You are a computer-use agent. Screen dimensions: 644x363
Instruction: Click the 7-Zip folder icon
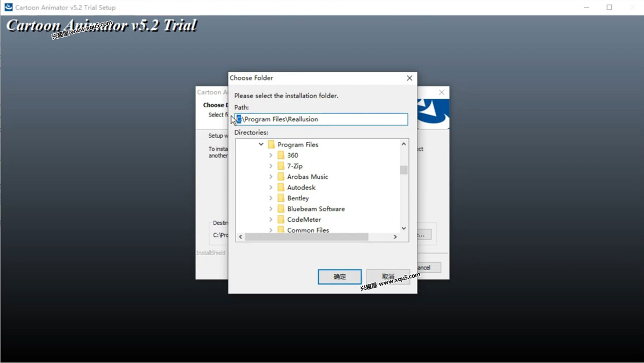click(x=281, y=166)
